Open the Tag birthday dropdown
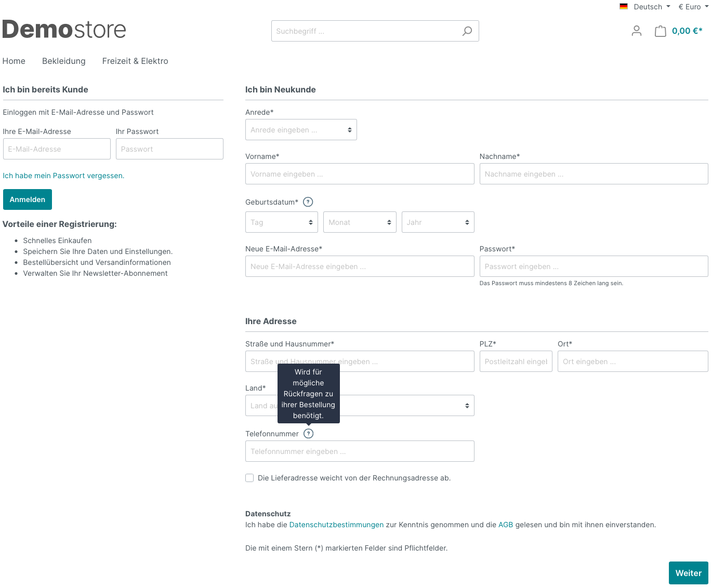 (x=282, y=222)
